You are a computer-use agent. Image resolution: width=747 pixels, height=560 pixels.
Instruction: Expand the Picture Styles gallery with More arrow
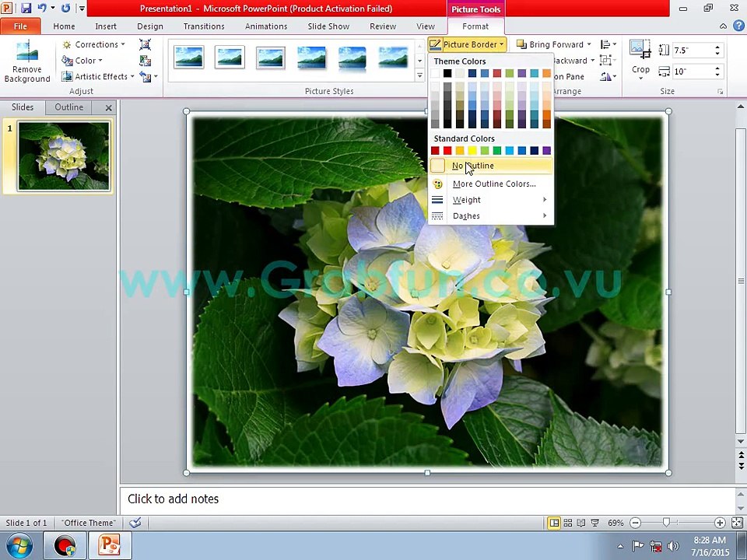[419, 75]
